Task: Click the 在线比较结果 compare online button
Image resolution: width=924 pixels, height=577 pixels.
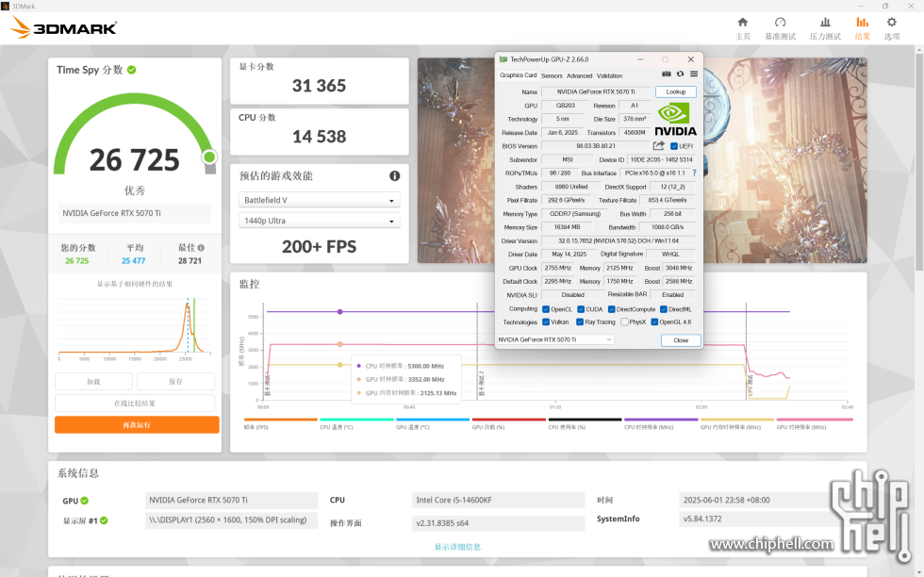Action: pos(134,404)
